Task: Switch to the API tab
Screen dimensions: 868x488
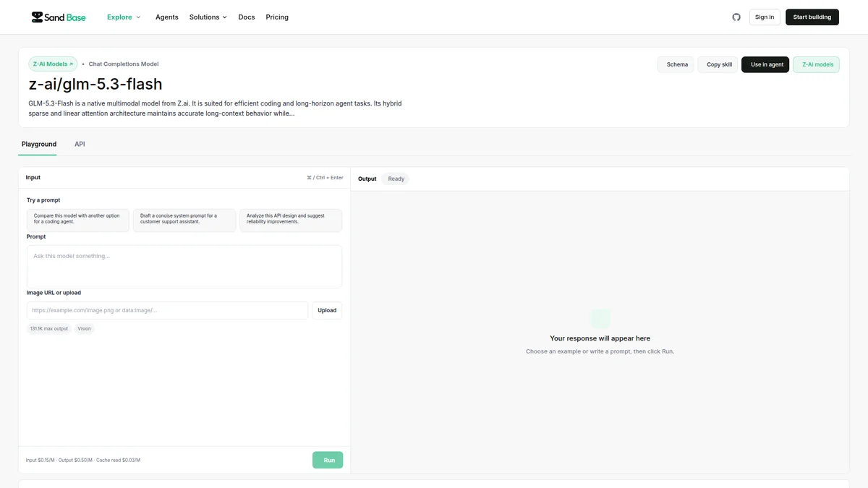Action: click(80, 144)
